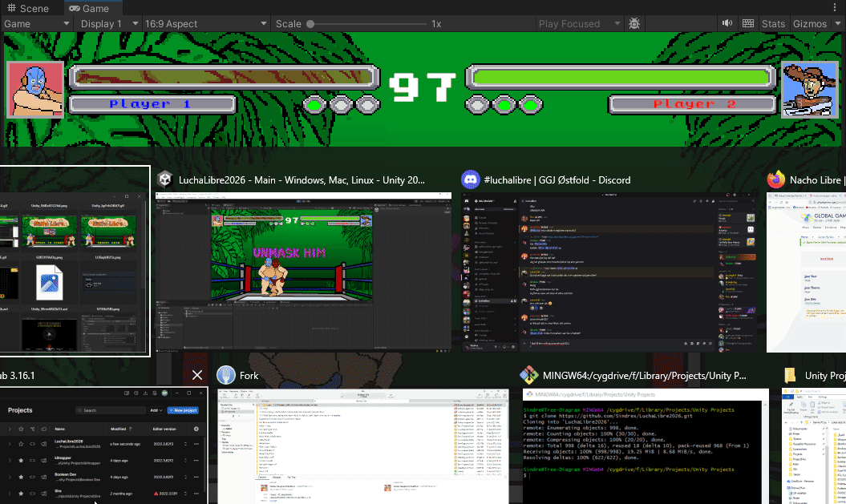Expand the kitnapper project row
The height and width of the screenshot is (504, 846).
[x=9, y=461]
